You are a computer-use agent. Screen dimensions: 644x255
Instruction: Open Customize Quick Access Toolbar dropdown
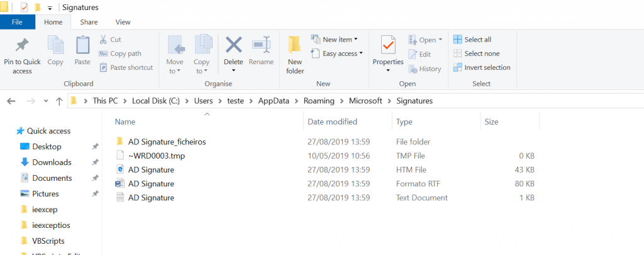(50, 8)
